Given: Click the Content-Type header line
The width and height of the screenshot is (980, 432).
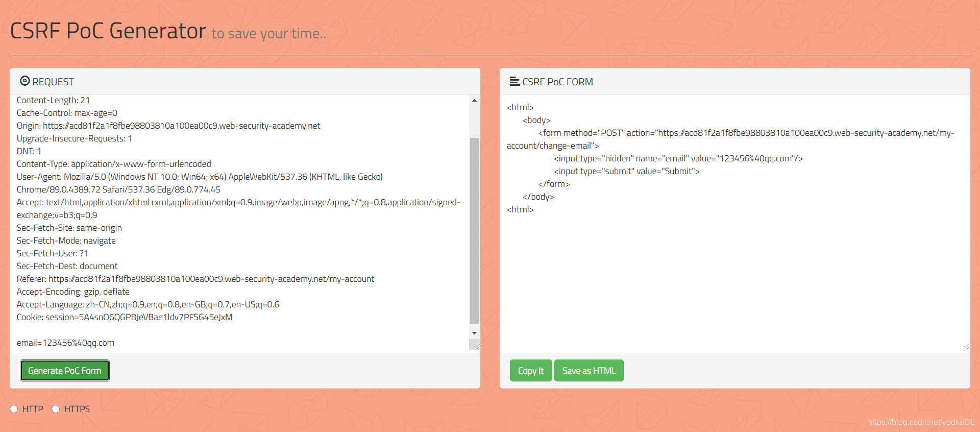Looking at the screenshot, I should 114,164.
